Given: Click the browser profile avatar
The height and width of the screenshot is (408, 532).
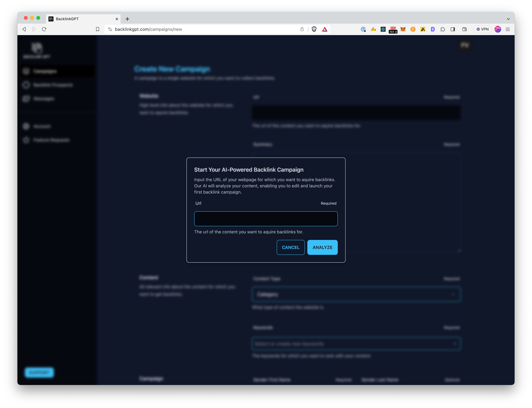Looking at the screenshot, I should click(x=498, y=29).
